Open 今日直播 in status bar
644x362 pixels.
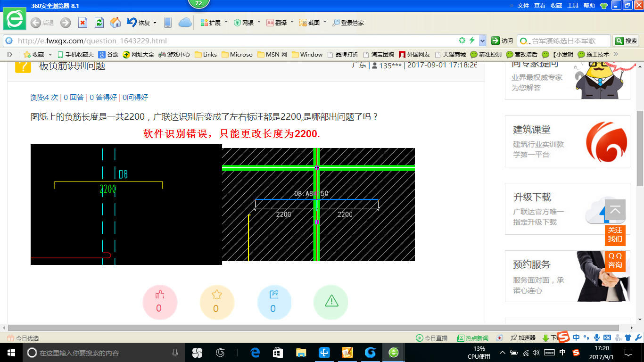[x=431, y=338]
